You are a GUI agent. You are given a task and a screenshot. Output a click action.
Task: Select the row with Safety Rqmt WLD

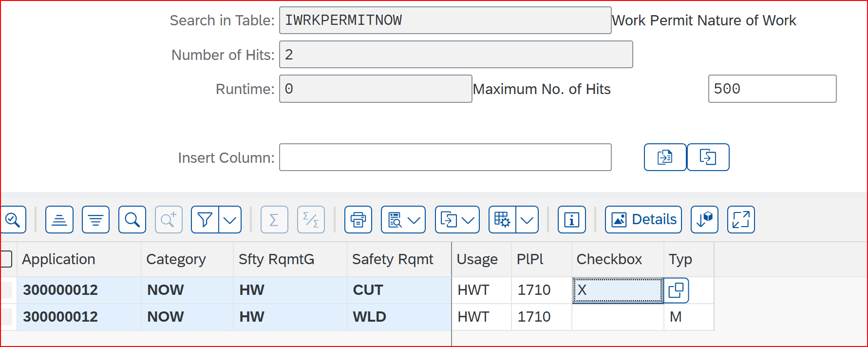point(6,317)
